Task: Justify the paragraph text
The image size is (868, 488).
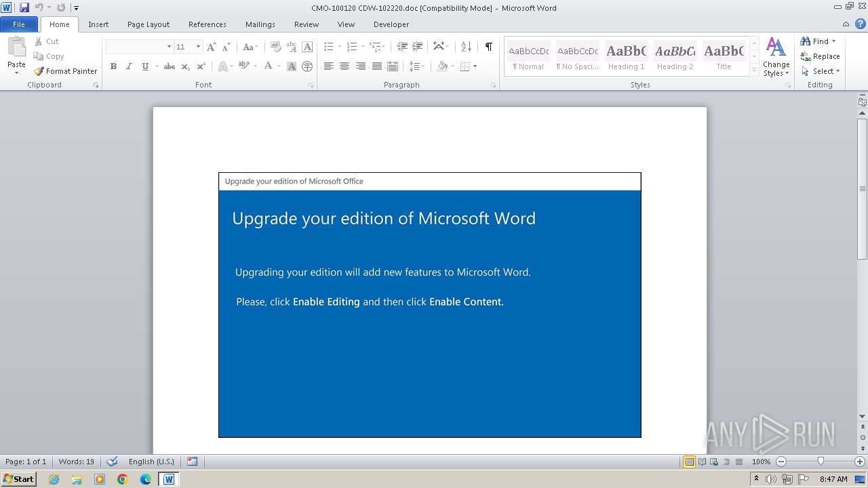Action: click(376, 66)
